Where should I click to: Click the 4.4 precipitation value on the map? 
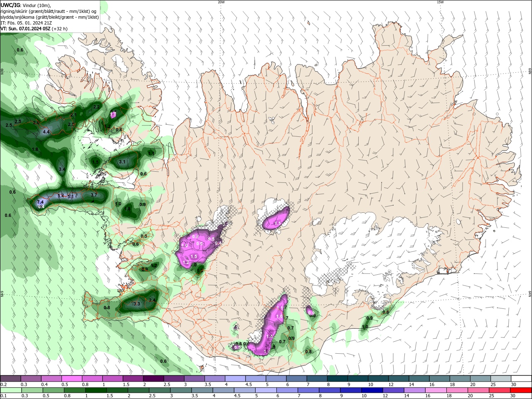[x=46, y=132]
